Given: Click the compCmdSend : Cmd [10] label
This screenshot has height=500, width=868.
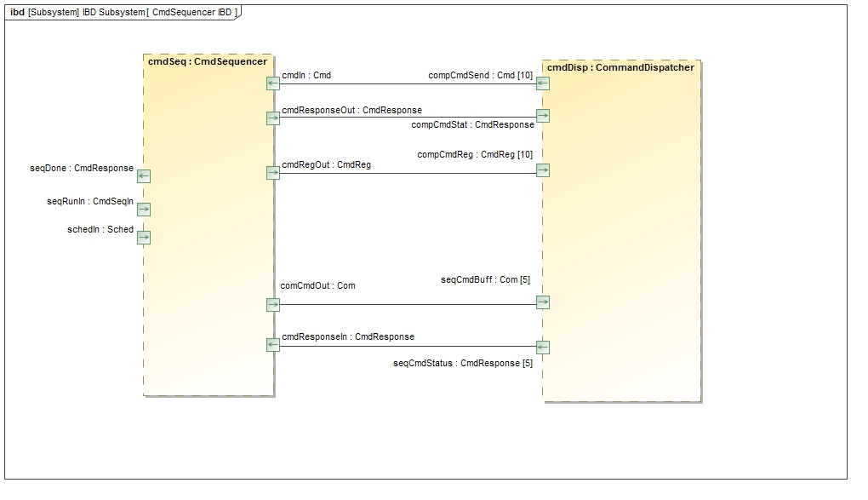Looking at the screenshot, I should (480, 75).
